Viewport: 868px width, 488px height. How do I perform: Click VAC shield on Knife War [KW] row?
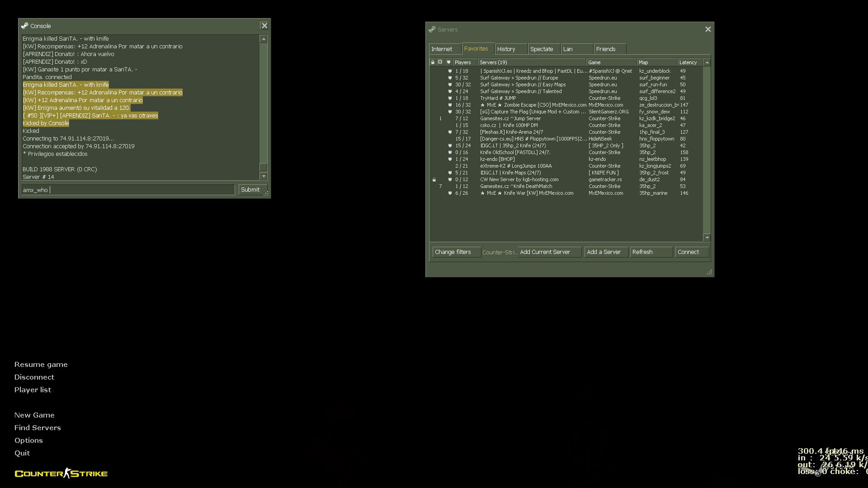[x=450, y=193]
